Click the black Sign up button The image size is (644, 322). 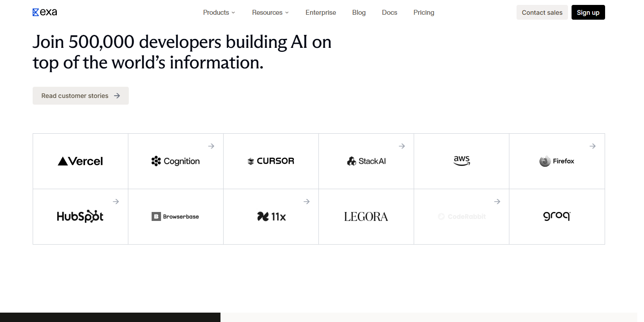(588, 13)
